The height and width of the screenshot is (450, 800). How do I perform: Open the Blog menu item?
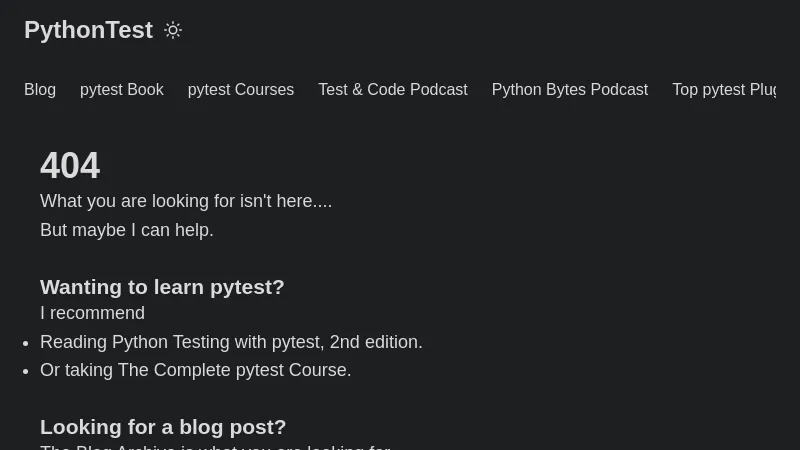[x=40, y=90]
